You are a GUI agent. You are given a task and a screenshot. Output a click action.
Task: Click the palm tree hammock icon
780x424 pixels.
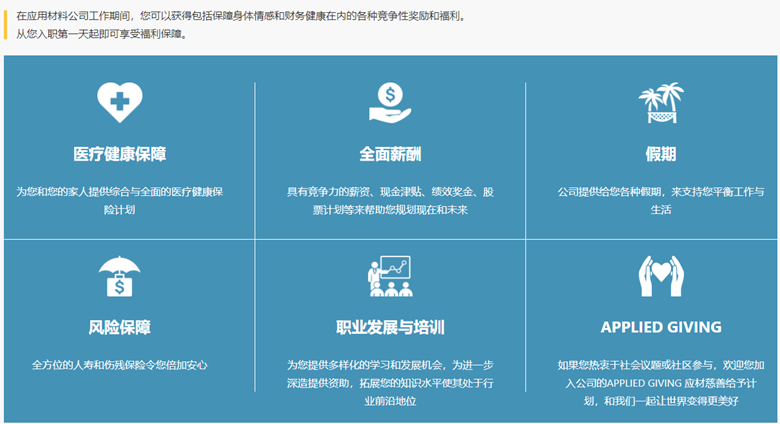(660, 102)
